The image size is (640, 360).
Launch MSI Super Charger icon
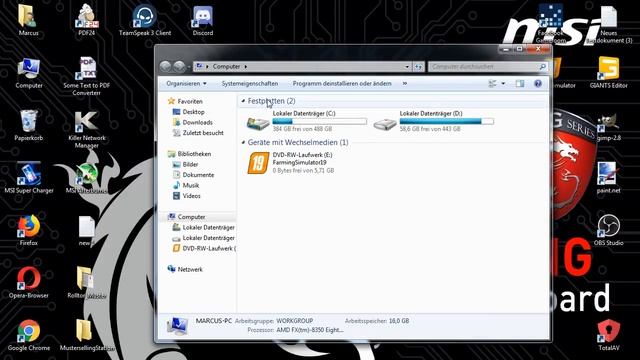pos(29,178)
